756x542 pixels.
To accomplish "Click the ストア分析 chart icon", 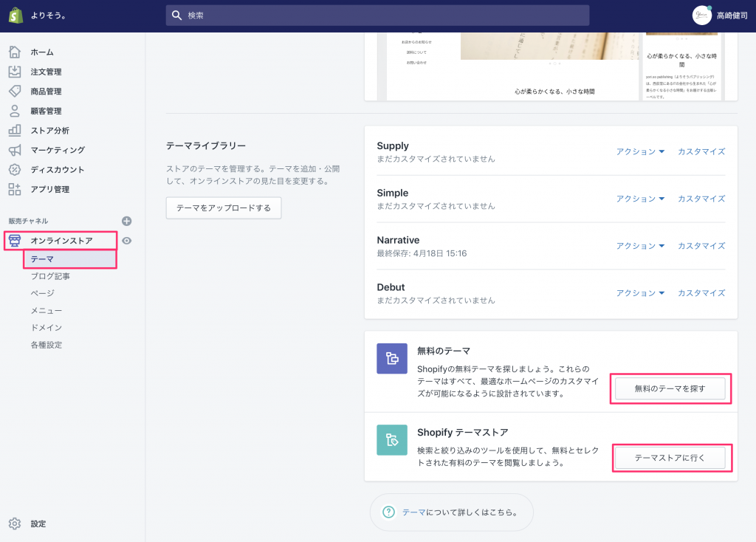I will tap(15, 130).
